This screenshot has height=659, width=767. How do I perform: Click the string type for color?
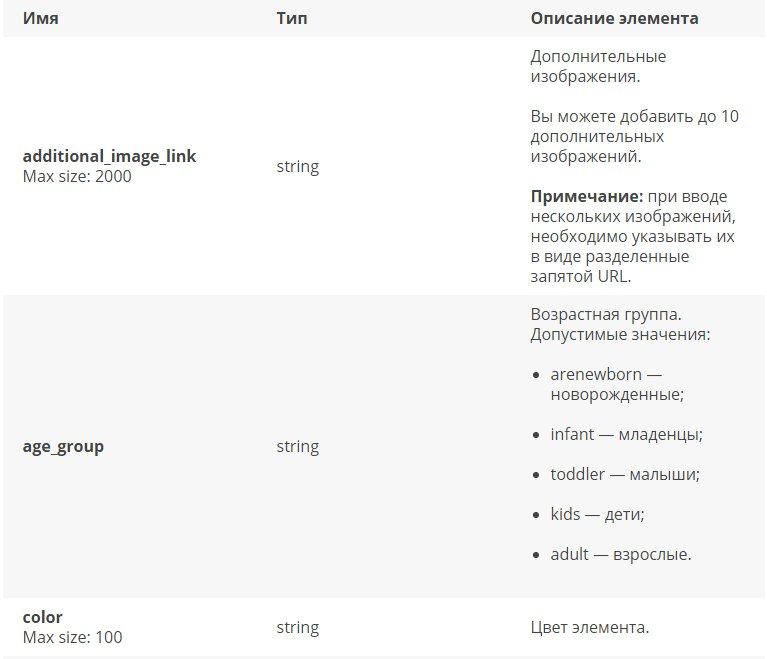tap(297, 628)
